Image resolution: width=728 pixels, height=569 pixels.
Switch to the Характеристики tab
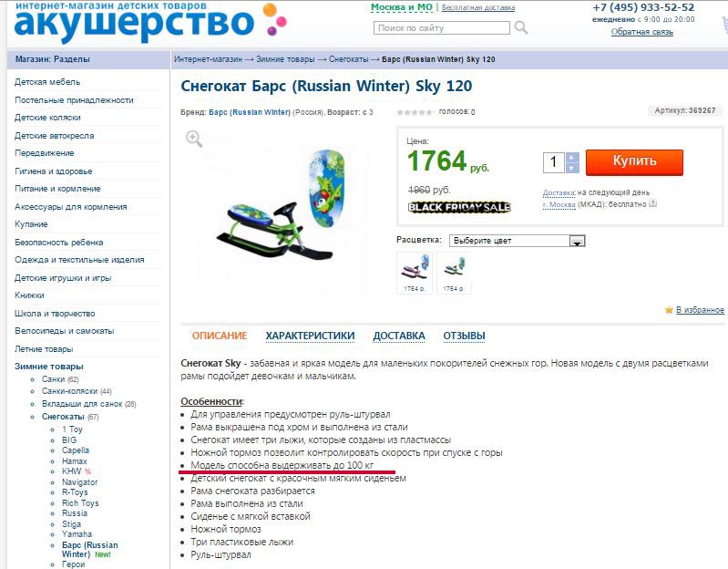click(x=310, y=336)
